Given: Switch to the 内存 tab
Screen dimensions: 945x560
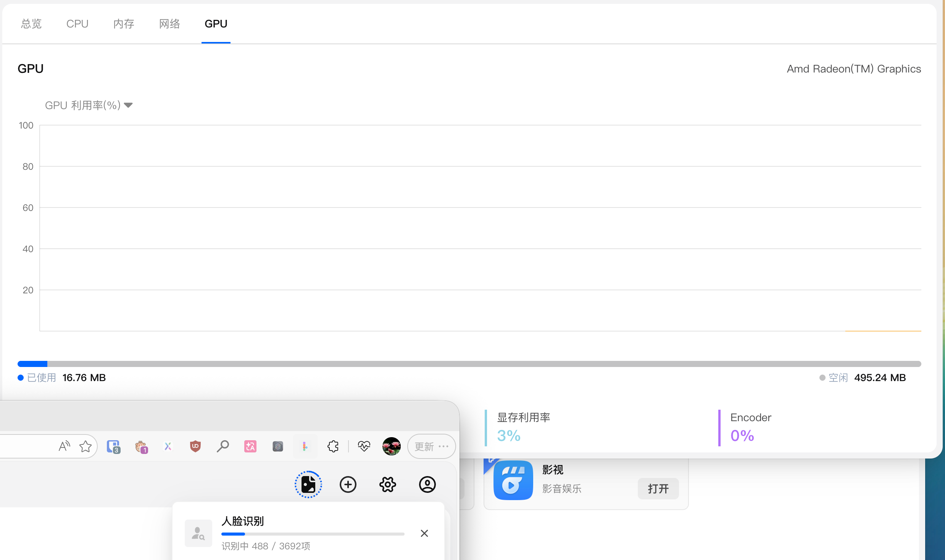Looking at the screenshot, I should coord(124,24).
